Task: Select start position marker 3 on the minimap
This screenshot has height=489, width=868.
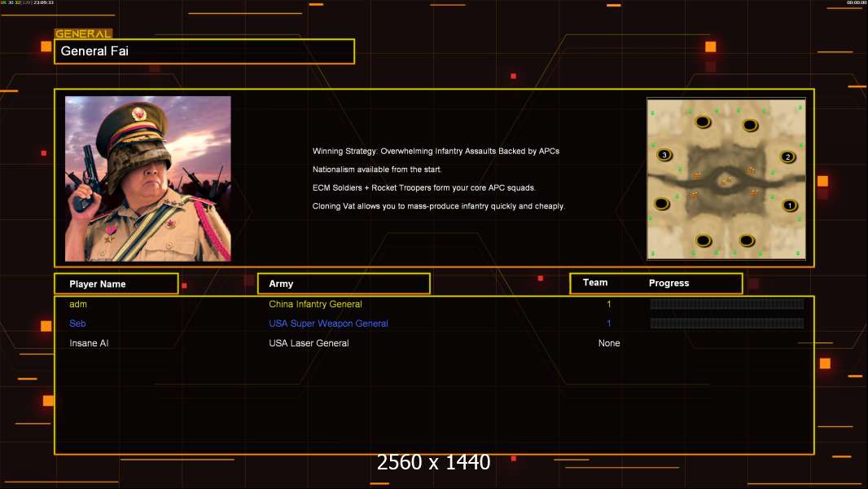Action: click(x=664, y=155)
